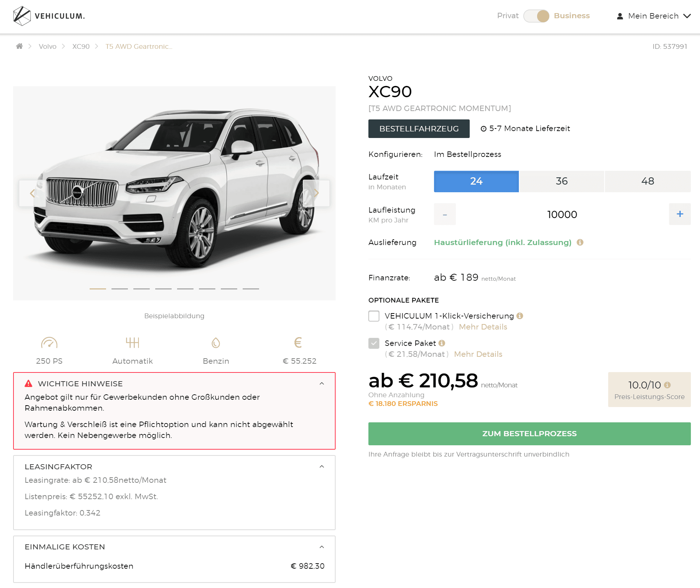Go to home via breadcrumb house icon
The image size is (700, 588).
pos(19,46)
